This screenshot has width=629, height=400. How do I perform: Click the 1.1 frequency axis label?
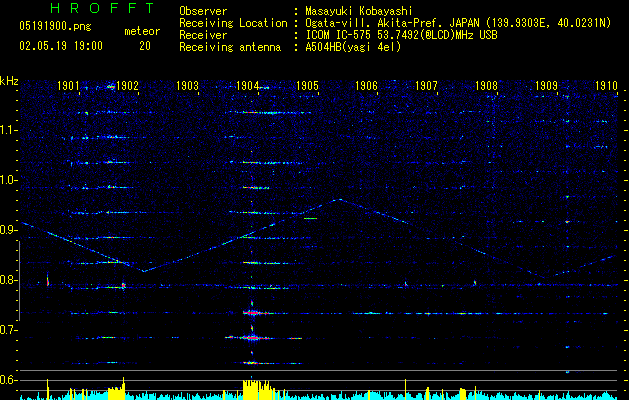tap(8, 130)
